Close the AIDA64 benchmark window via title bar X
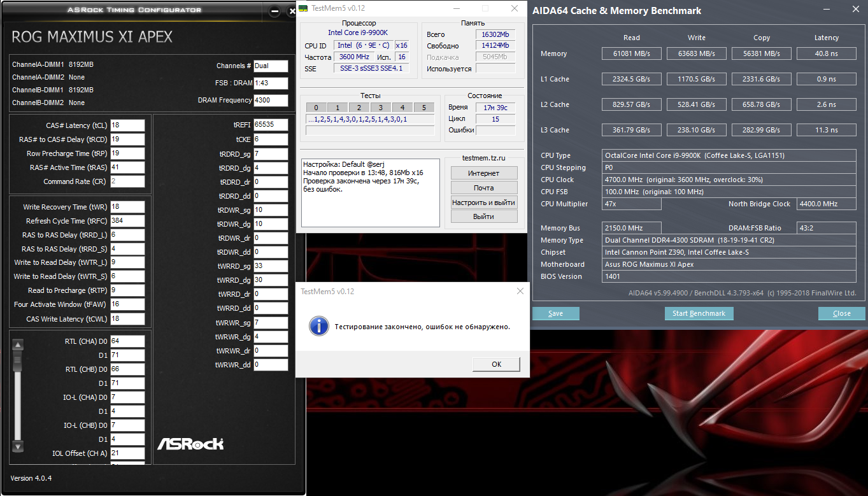Image resolution: width=868 pixels, height=496 pixels. tap(855, 10)
